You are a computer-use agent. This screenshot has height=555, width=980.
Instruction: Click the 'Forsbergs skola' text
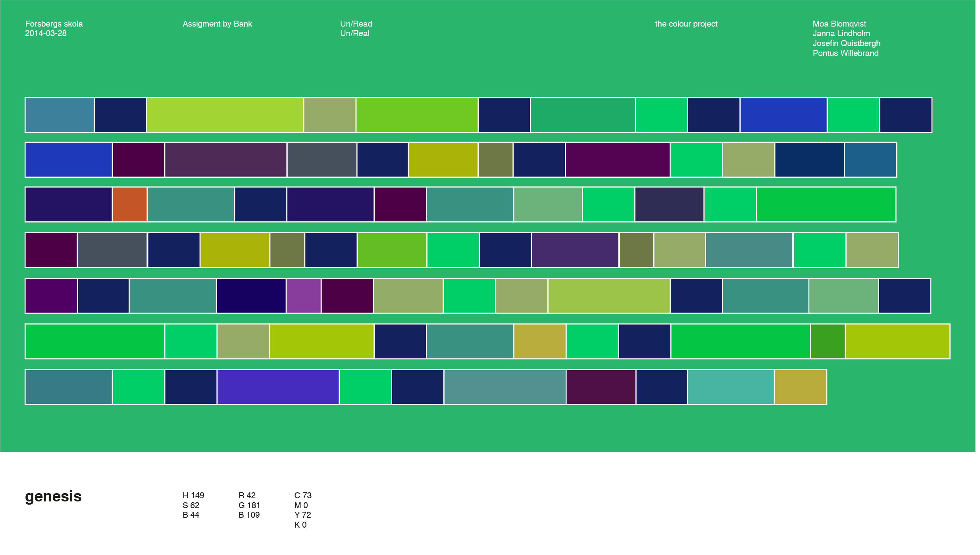54,24
